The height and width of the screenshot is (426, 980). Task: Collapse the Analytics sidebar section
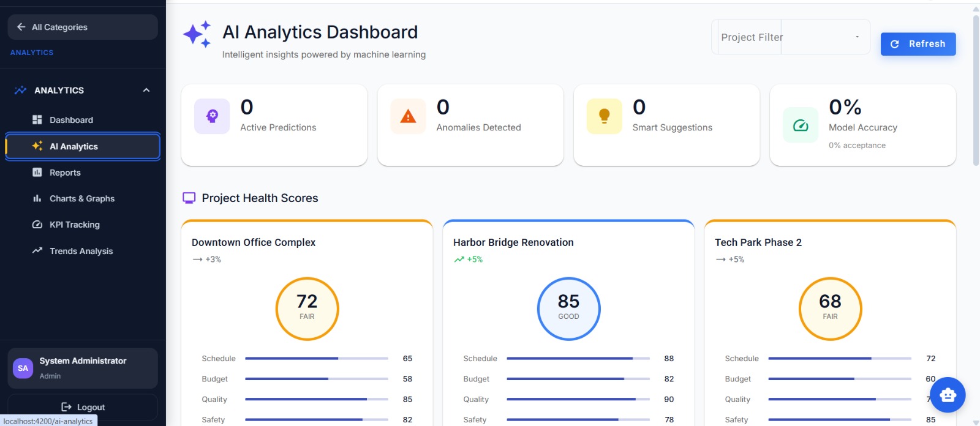coord(146,90)
